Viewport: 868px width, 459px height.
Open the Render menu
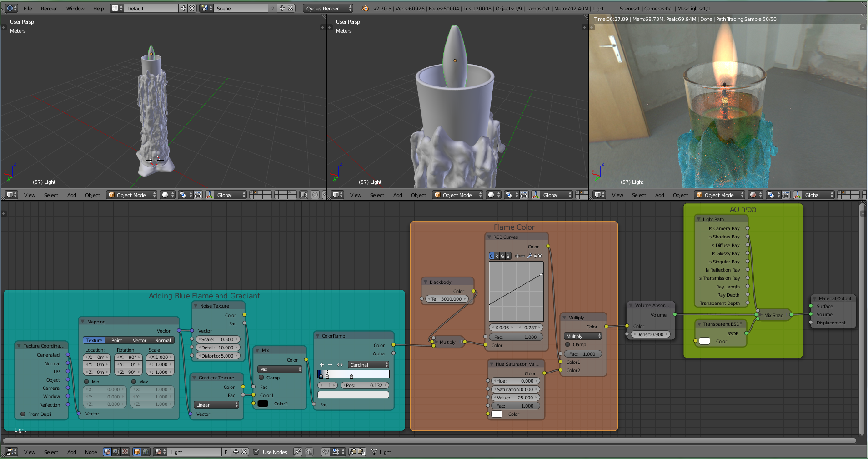[x=49, y=8]
